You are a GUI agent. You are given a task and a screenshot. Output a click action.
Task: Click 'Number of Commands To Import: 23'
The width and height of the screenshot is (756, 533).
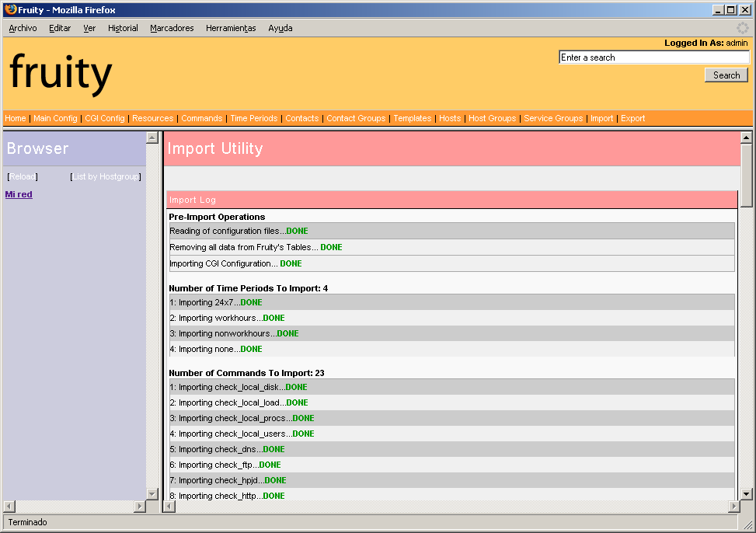tap(246, 373)
